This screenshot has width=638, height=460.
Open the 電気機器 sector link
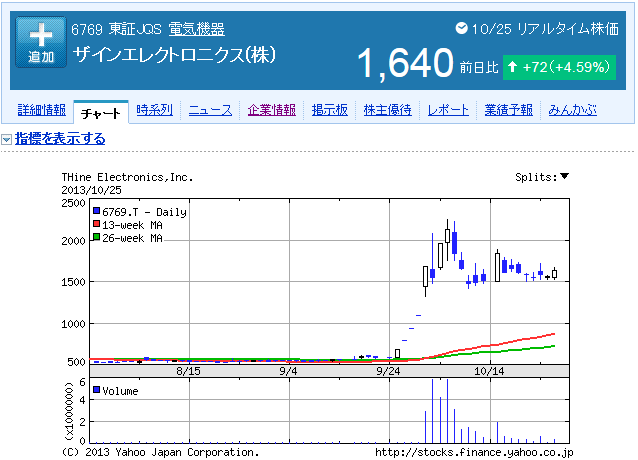[197, 29]
